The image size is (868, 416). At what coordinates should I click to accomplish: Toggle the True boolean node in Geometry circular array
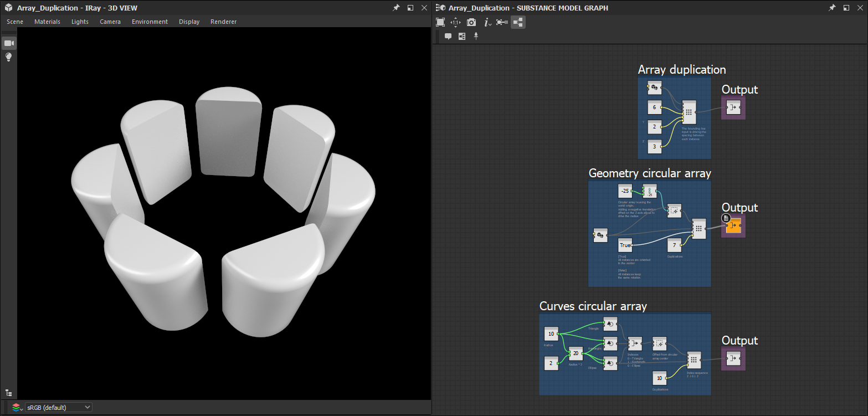[625, 245]
